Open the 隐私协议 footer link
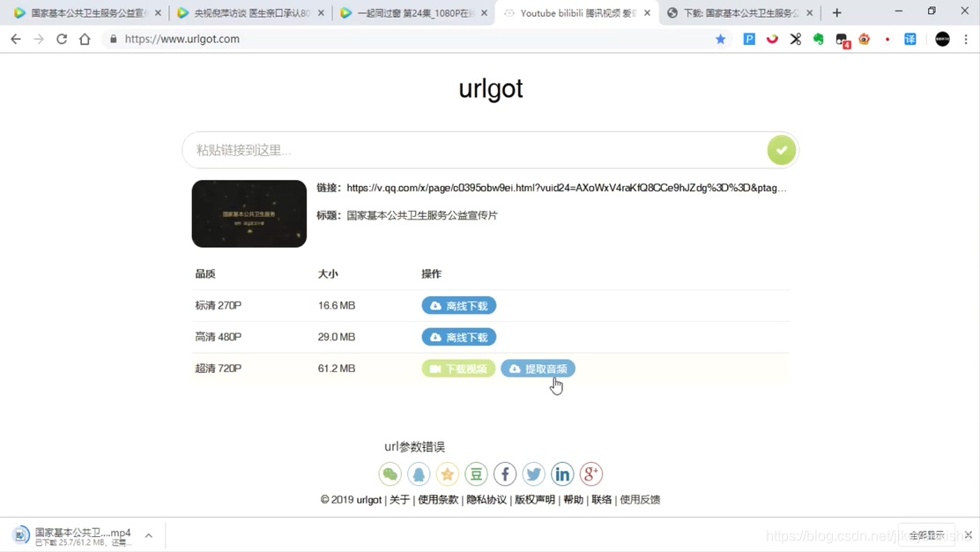This screenshot has height=552, width=980. coord(486,499)
